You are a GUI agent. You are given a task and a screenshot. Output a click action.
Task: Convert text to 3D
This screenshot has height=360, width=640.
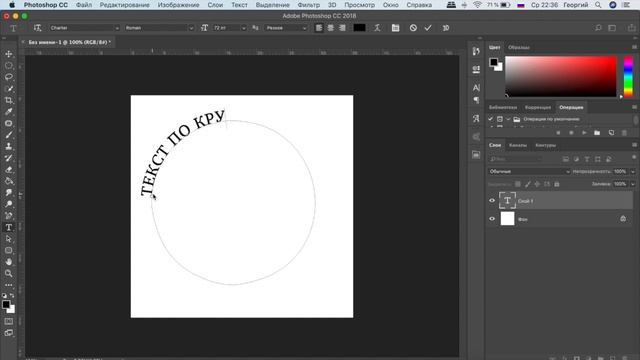pos(446,28)
